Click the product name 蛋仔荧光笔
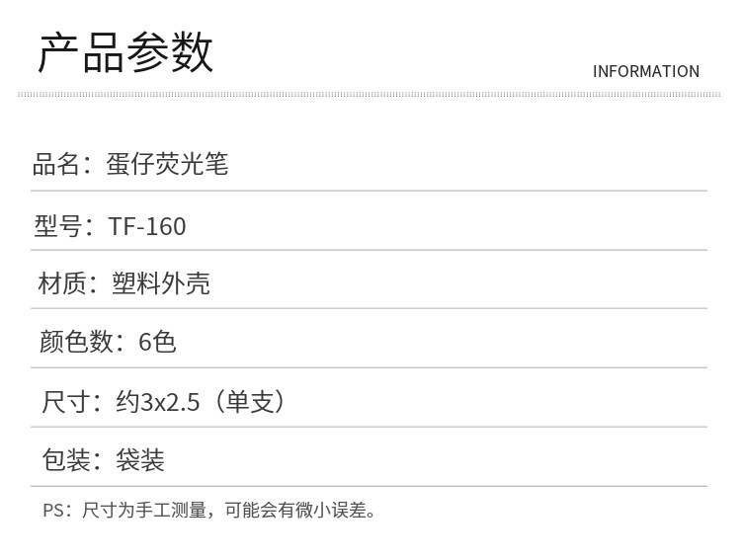 [x=167, y=164]
